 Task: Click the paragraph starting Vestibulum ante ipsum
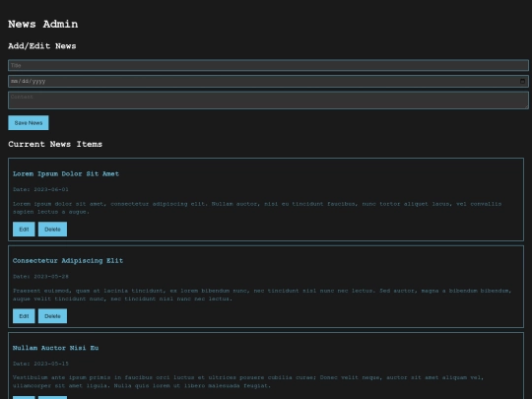click(248, 381)
